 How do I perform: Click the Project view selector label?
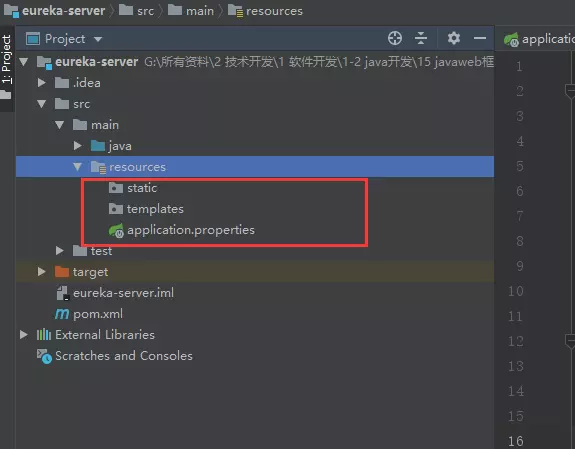coord(65,39)
